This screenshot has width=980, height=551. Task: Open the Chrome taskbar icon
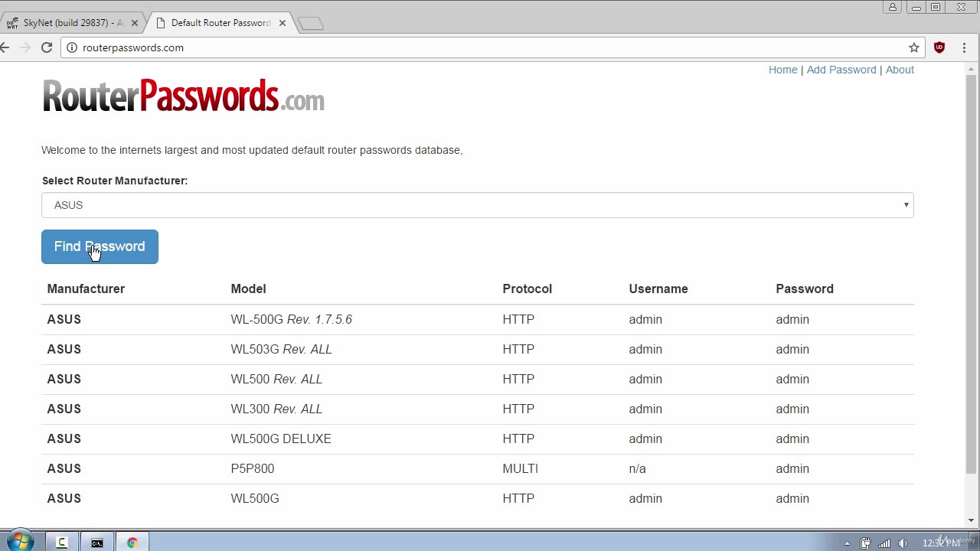coord(132,543)
